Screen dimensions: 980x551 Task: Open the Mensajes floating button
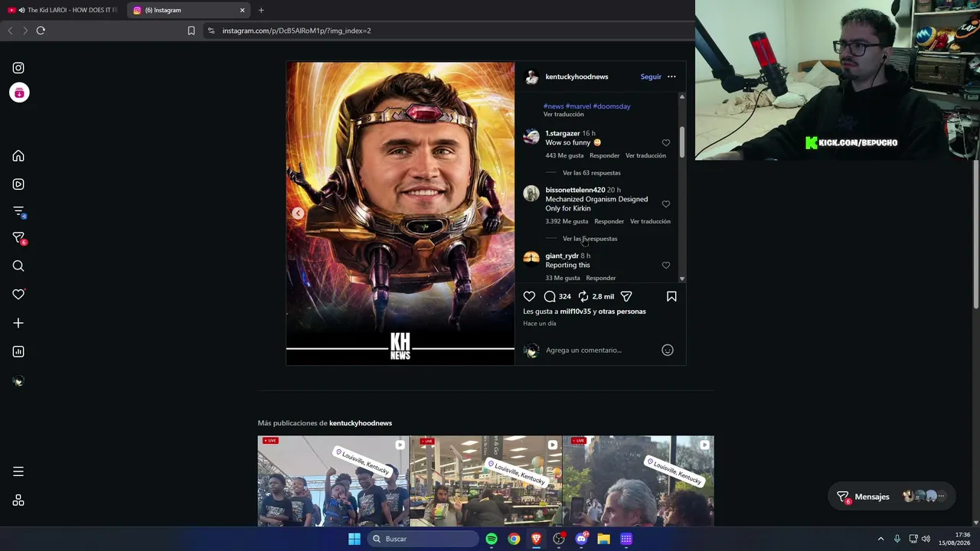click(x=893, y=497)
